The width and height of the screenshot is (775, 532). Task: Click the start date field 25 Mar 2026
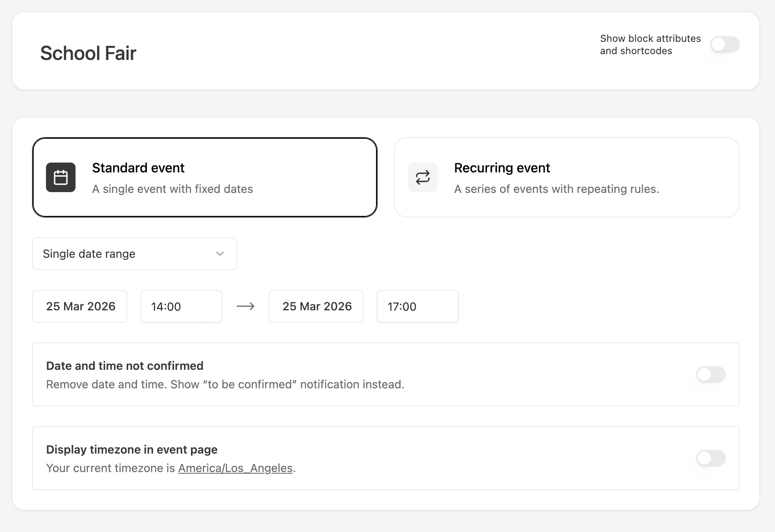pos(80,306)
